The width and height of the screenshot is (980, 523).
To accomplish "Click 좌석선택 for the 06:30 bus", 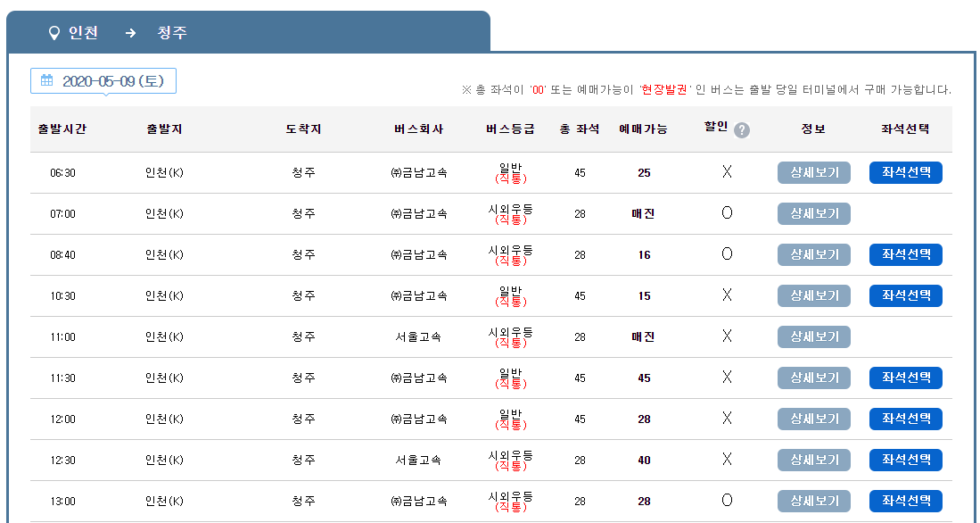I will (x=906, y=172).
